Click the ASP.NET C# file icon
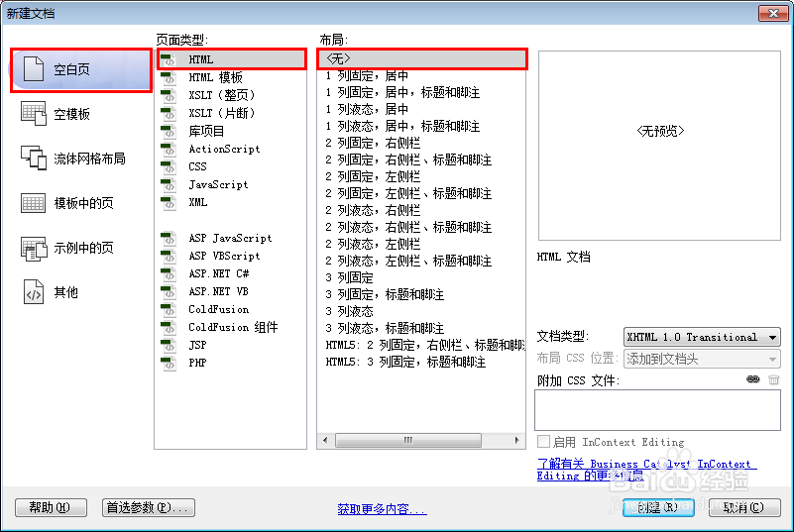The image size is (794, 532). [169, 273]
